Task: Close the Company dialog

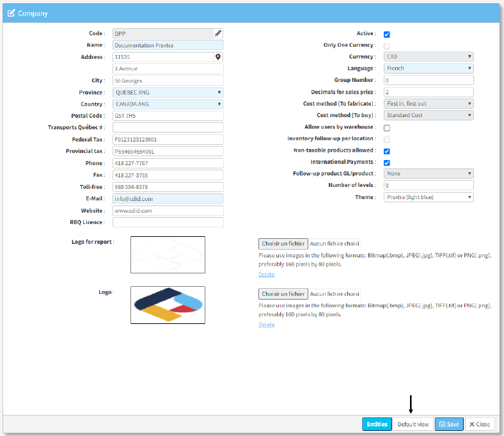Action: (479, 424)
